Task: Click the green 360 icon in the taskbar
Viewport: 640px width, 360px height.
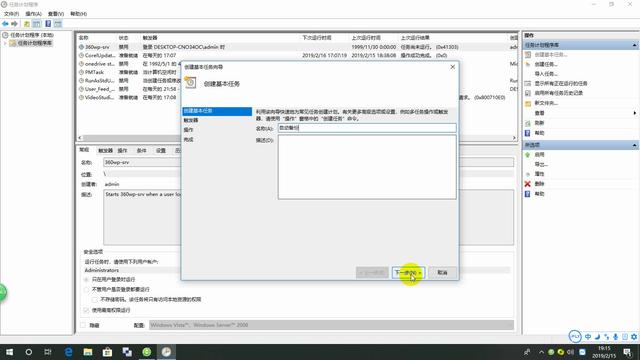Action: point(147,352)
